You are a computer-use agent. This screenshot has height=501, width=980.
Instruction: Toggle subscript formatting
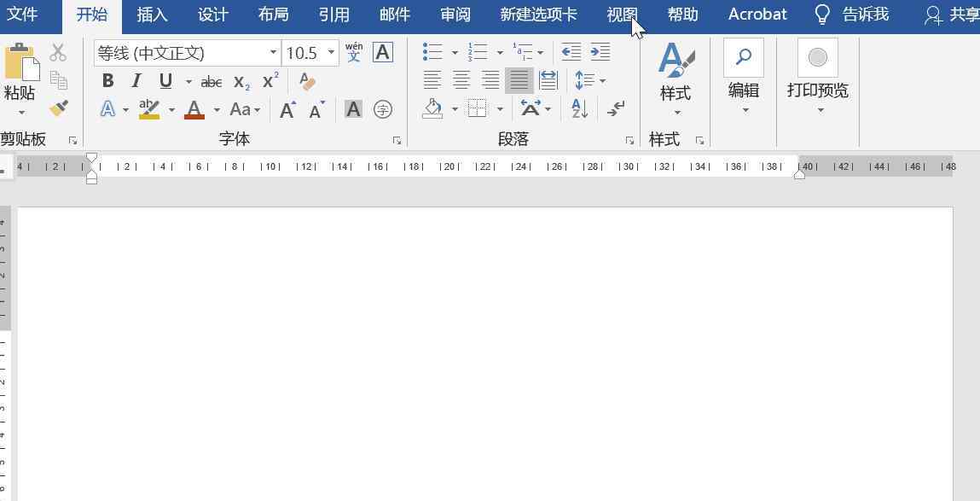click(x=242, y=82)
